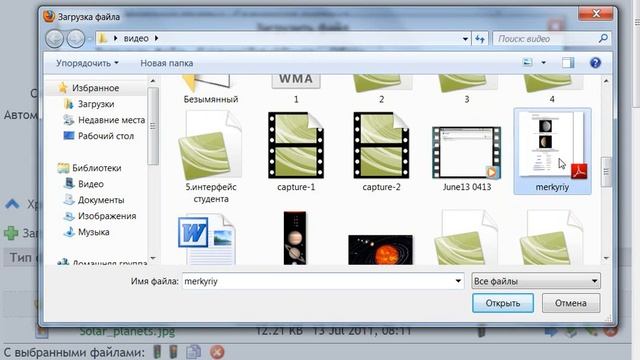The height and width of the screenshot is (360, 640).
Task: Click the file list scrollbar up arrow
Action: [x=606, y=81]
